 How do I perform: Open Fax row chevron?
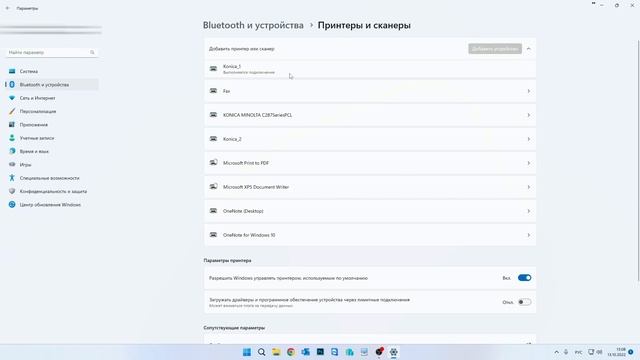[529, 91]
